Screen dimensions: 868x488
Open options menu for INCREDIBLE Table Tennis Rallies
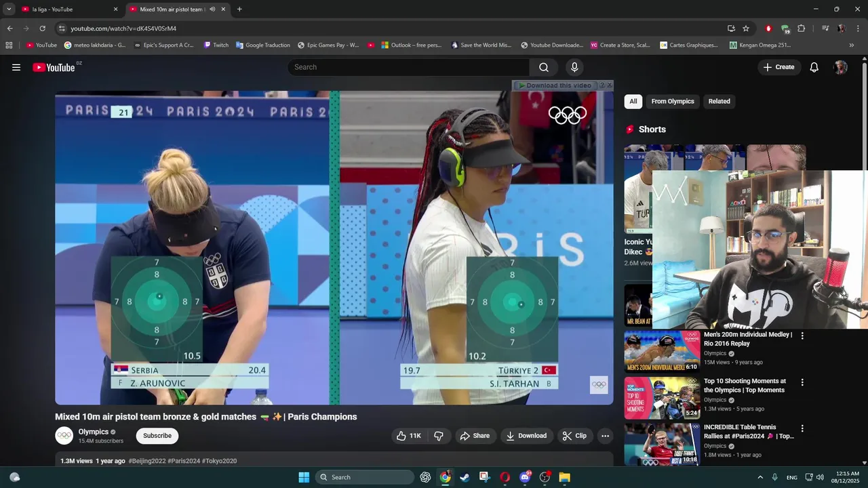[x=802, y=428]
